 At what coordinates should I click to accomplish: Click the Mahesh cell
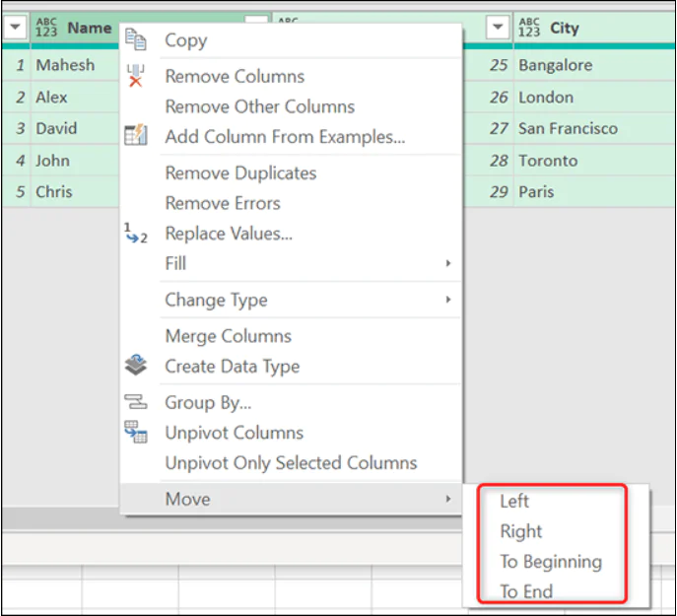75,65
